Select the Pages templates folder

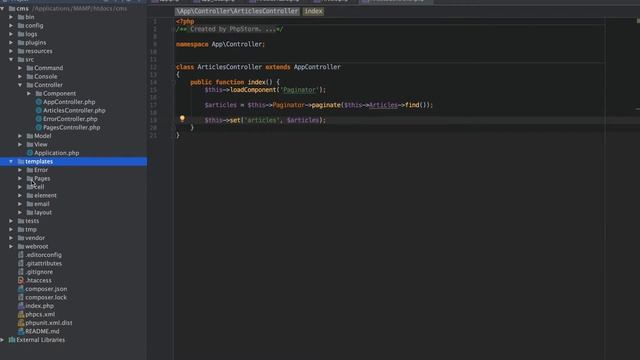click(x=42, y=178)
